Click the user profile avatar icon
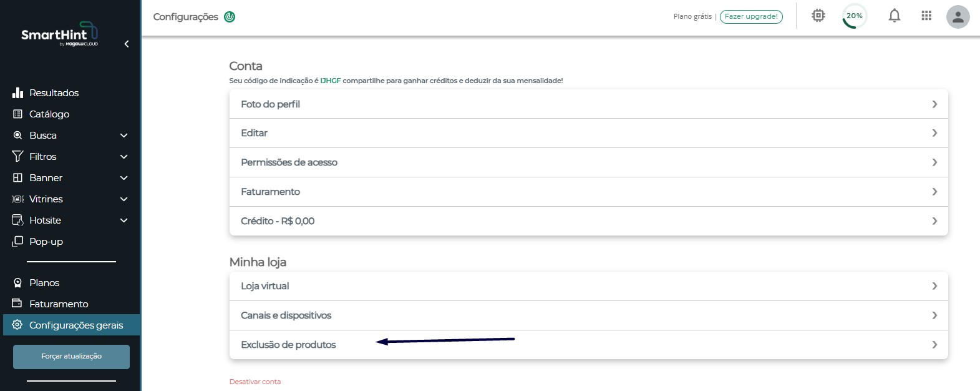980x391 pixels. (958, 17)
